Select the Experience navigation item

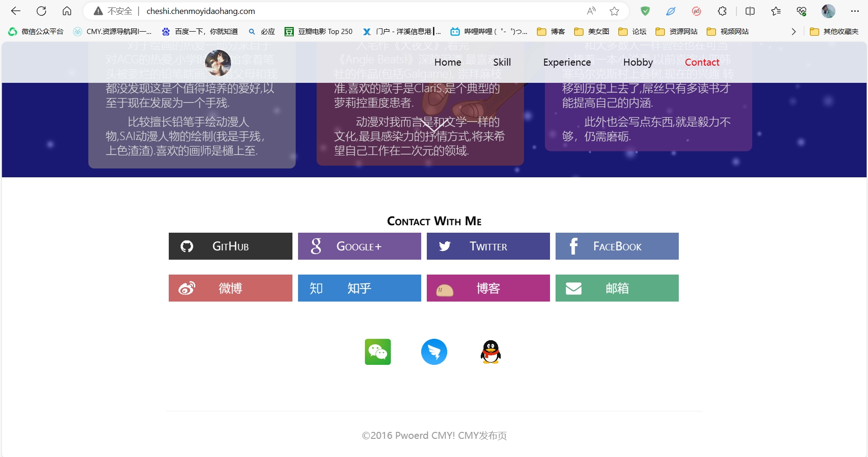pos(567,62)
